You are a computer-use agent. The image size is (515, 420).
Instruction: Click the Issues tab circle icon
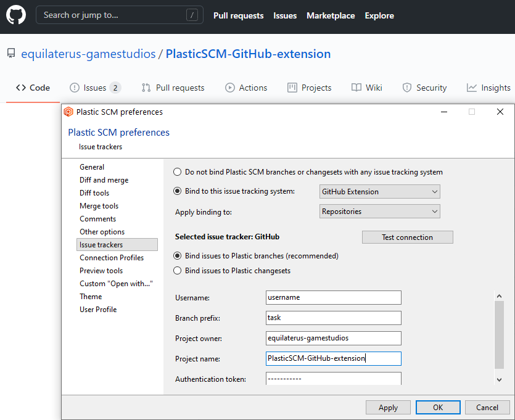click(x=75, y=88)
